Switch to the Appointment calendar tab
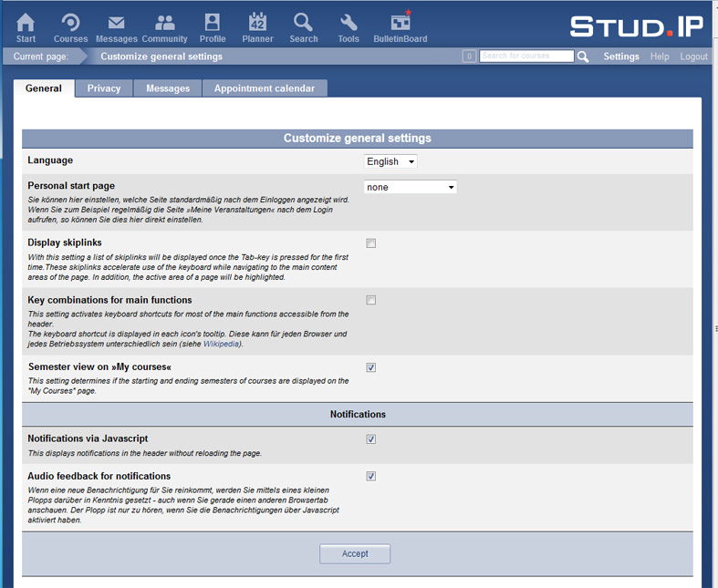718x588 pixels. click(265, 88)
